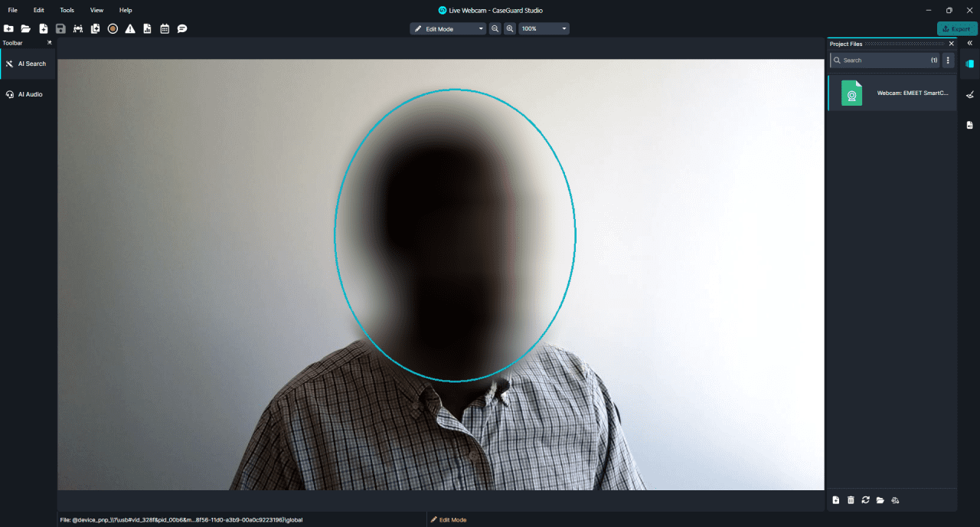The width and height of the screenshot is (980, 527).
Task: Collapse the right sidebar with double chevron
Action: point(969,43)
